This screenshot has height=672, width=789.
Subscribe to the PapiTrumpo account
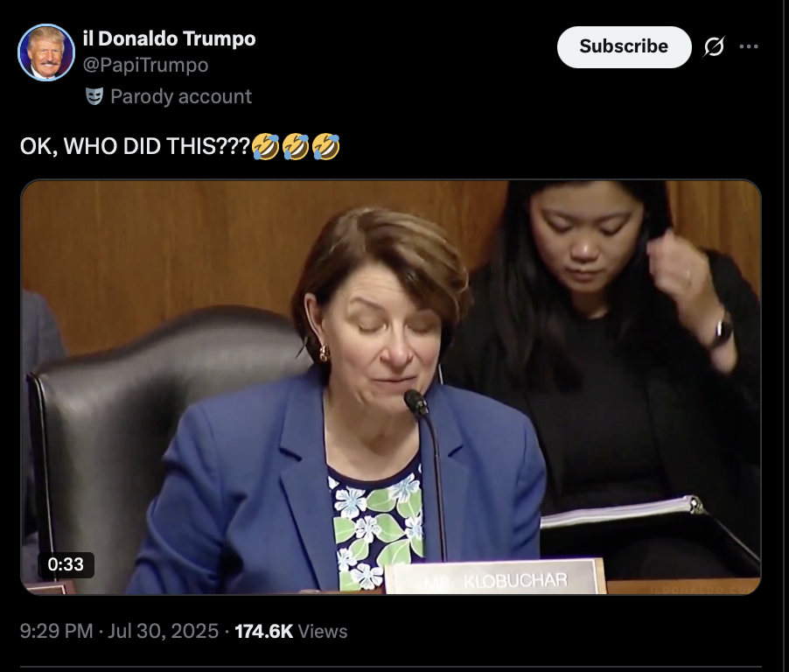coord(624,47)
